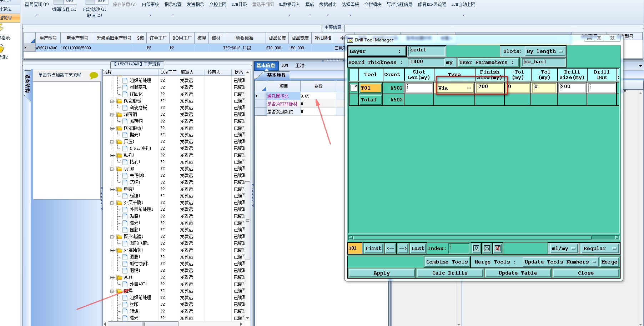Click the Last navigation button
This screenshot has width=644, height=326.
pyautogui.click(x=417, y=248)
